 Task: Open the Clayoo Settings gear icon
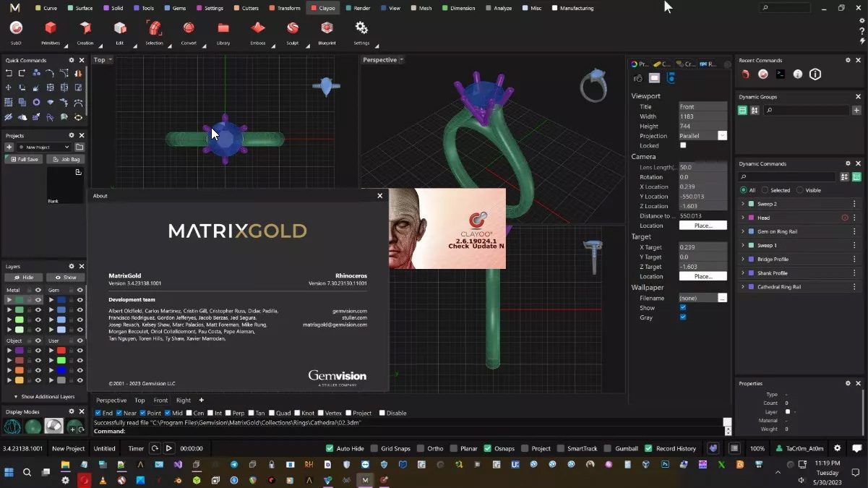[361, 28]
